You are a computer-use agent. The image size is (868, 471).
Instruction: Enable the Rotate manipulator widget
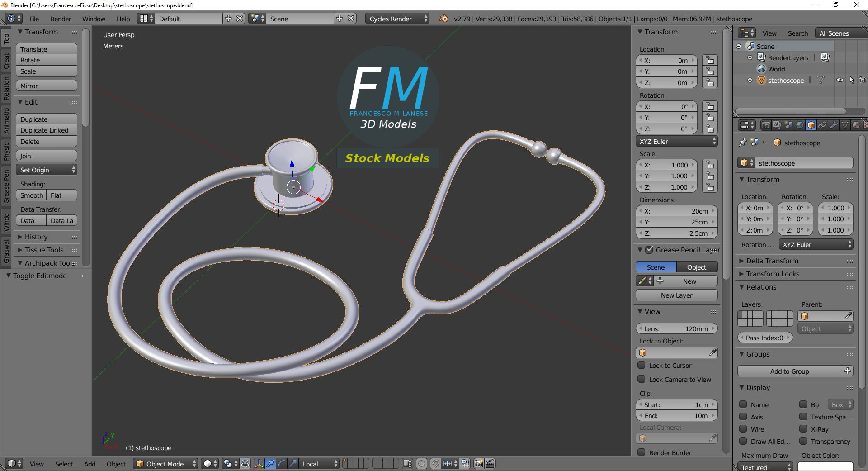tap(281, 464)
